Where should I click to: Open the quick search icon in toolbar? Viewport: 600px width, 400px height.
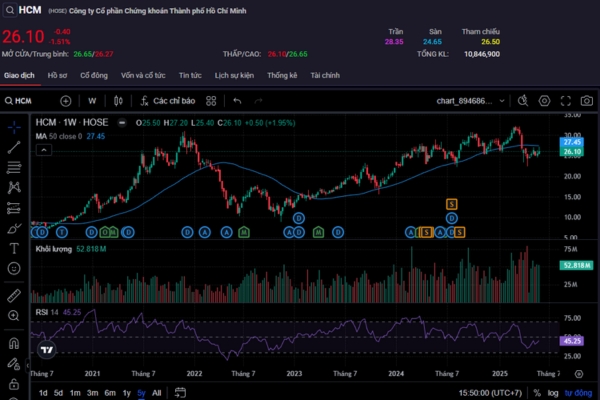(523, 101)
